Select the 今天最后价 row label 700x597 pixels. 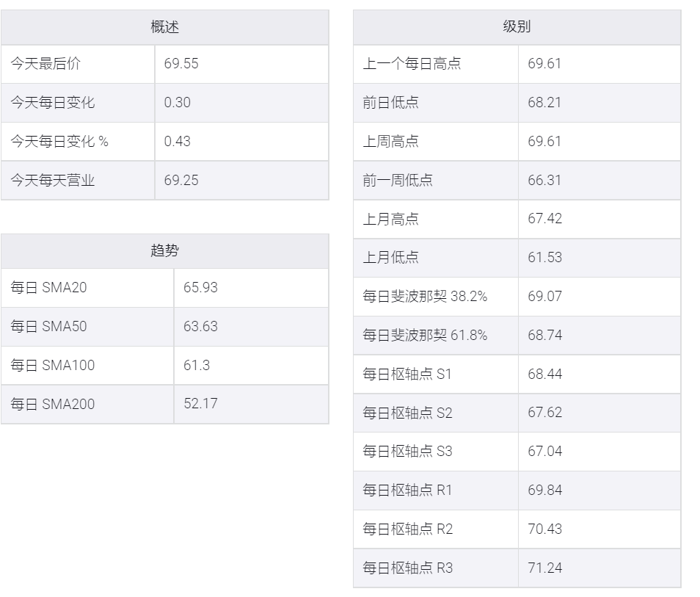[45, 63]
